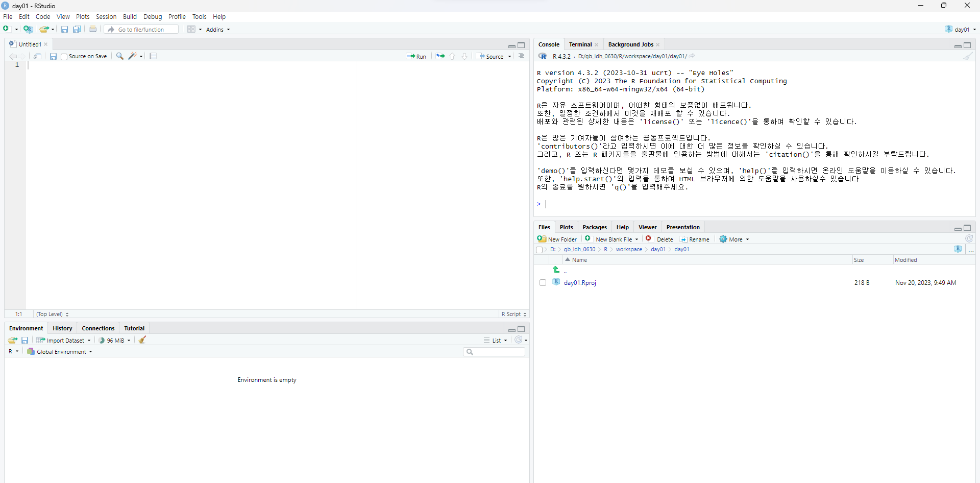Screen dimensions: 980x483
Task: Tick the select-all files checkbox
Action: [x=539, y=250]
